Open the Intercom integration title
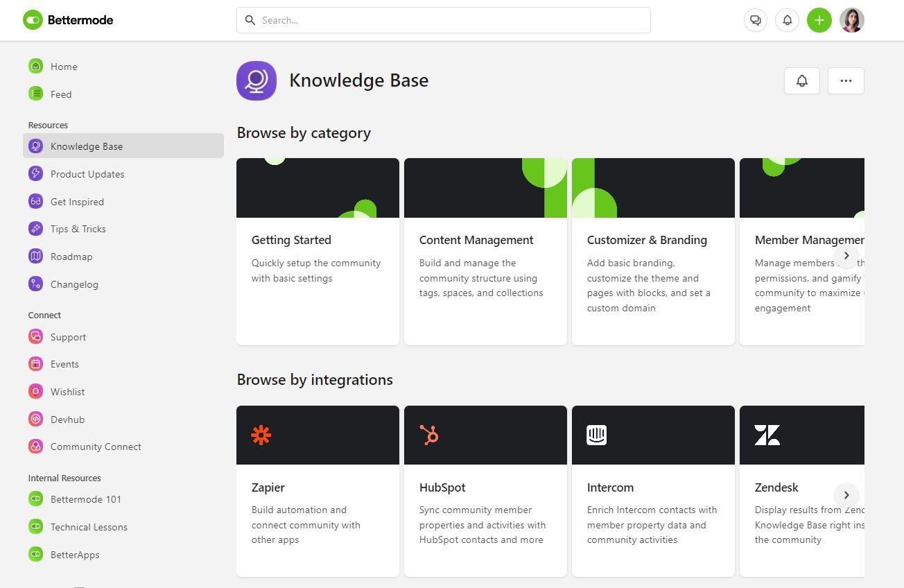 (610, 487)
